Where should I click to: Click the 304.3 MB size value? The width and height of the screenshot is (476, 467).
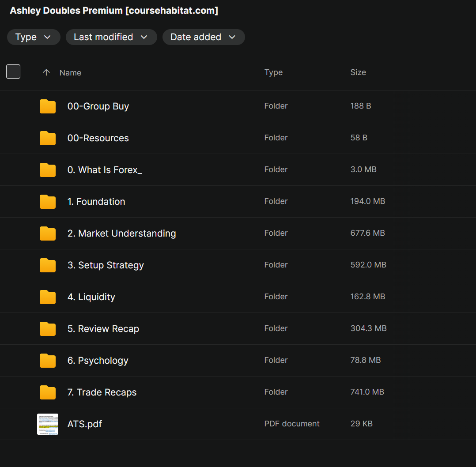(x=369, y=328)
